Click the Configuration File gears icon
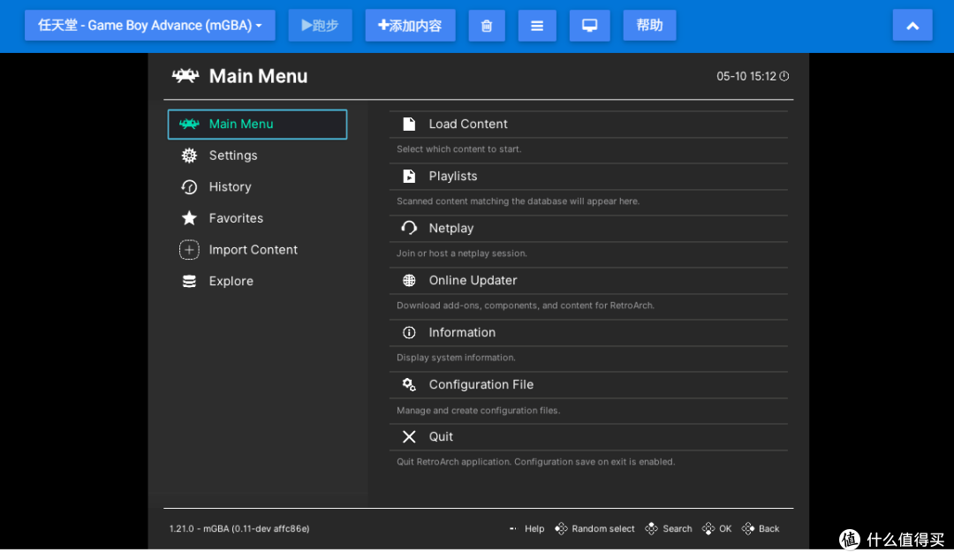 click(409, 385)
